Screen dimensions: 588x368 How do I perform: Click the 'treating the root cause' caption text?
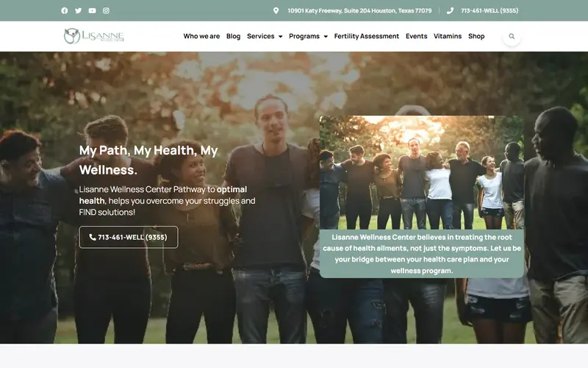[x=421, y=254]
